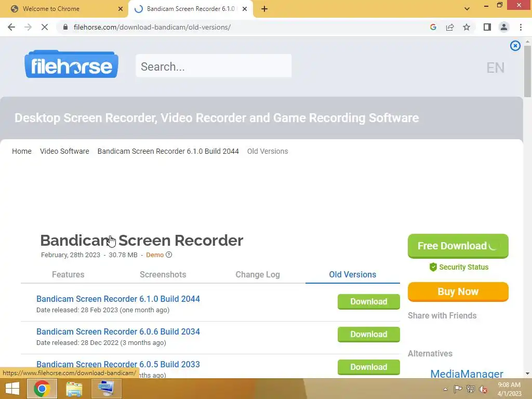532x399 pixels.
Task: Click the Chrome taskbar icon
Action: pyautogui.click(x=42, y=389)
